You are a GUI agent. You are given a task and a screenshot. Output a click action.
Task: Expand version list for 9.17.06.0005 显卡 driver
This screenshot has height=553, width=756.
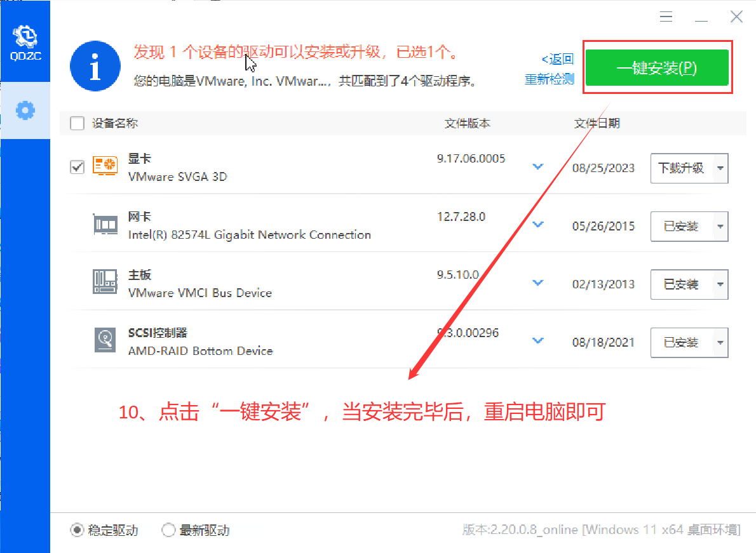tap(537, 167)
